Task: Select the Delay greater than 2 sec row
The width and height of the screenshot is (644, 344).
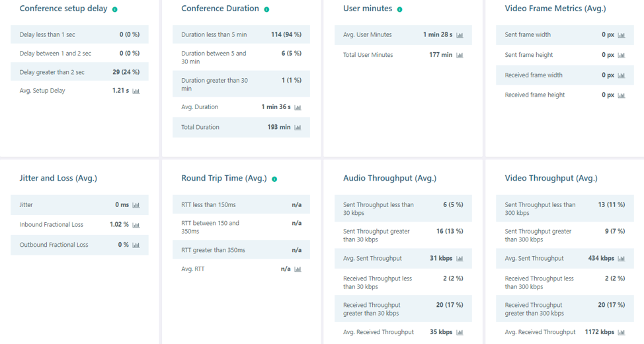Action: [x=80, y=72]
